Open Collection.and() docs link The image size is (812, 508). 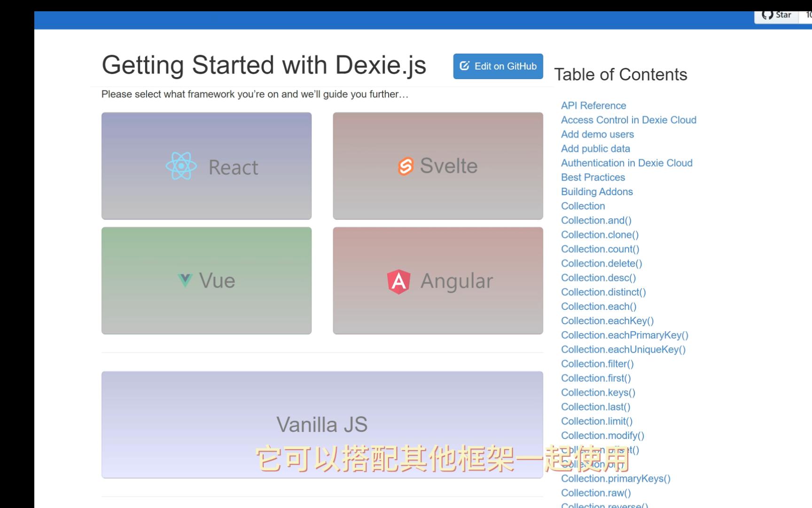(596, 220)
